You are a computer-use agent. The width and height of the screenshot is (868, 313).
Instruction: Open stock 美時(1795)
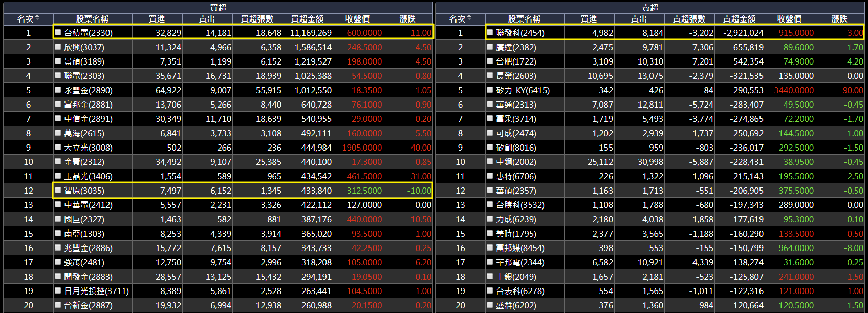point(516,234)
